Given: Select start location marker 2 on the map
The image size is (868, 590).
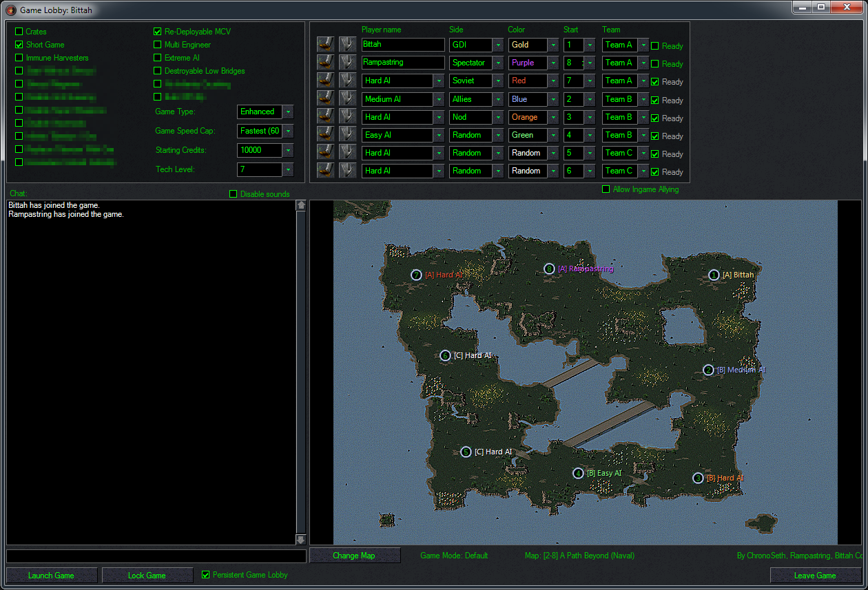Looking at the screenshot, I should [x=708, y=370].
